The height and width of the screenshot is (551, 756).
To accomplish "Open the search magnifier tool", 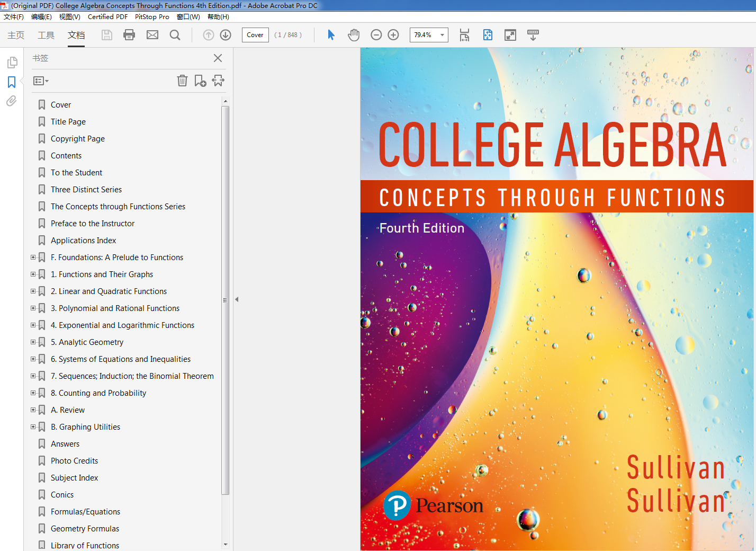I will pyautogui.click(x=175, y=35).
